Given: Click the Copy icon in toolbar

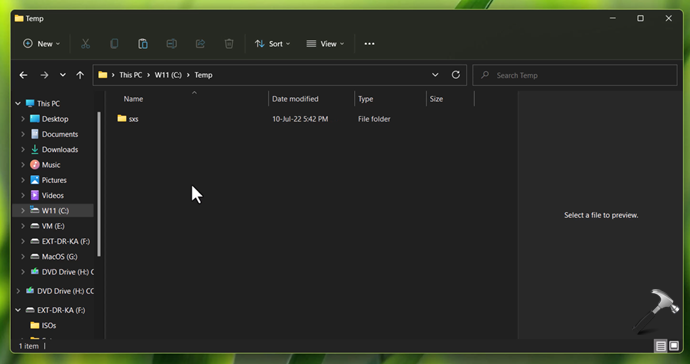Looking at the screenshot, I should click(x=114, y=44).
